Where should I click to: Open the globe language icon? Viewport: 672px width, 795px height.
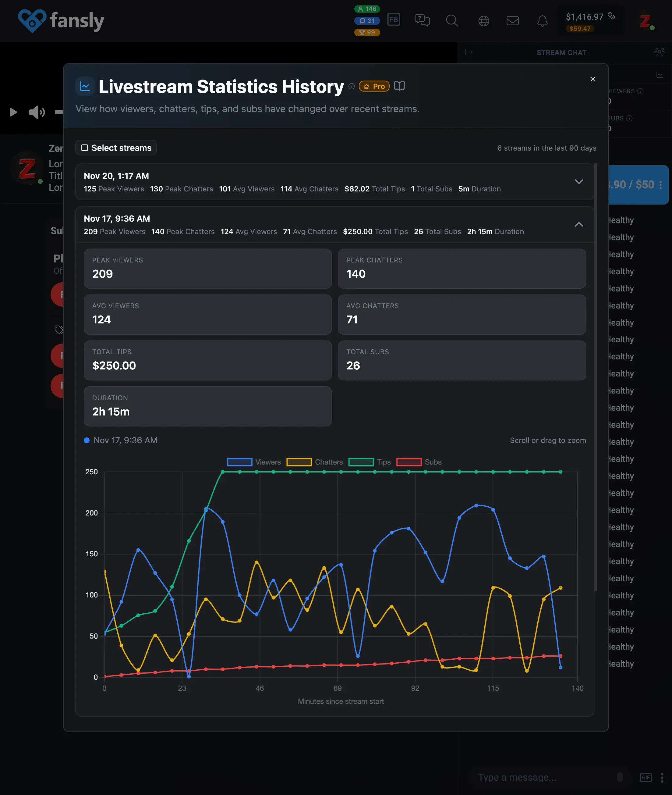pyautogui.click(x=483, y=21)
